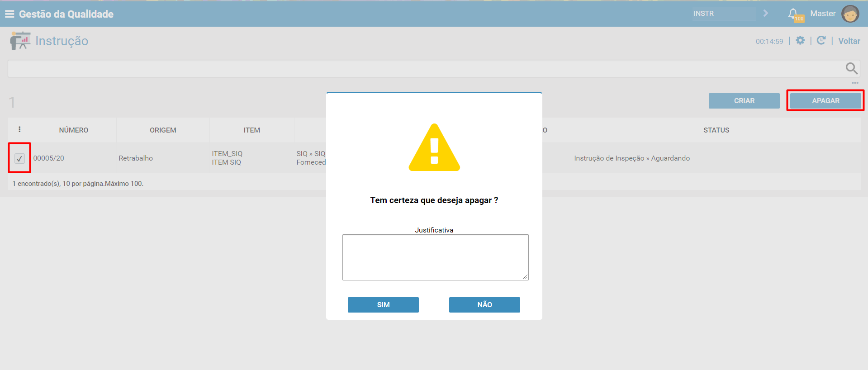Click the session timer 00:14:59
The height and width of the screenshot is (370, 868).
pyautogui.click(x=769, y=41)
